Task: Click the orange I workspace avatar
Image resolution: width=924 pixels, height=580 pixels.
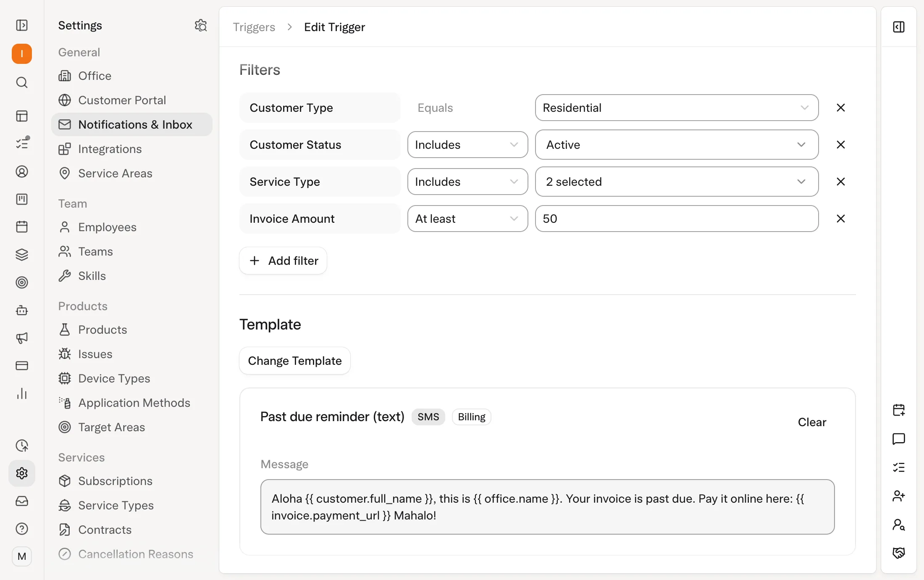Action: (x=22, y=54)
